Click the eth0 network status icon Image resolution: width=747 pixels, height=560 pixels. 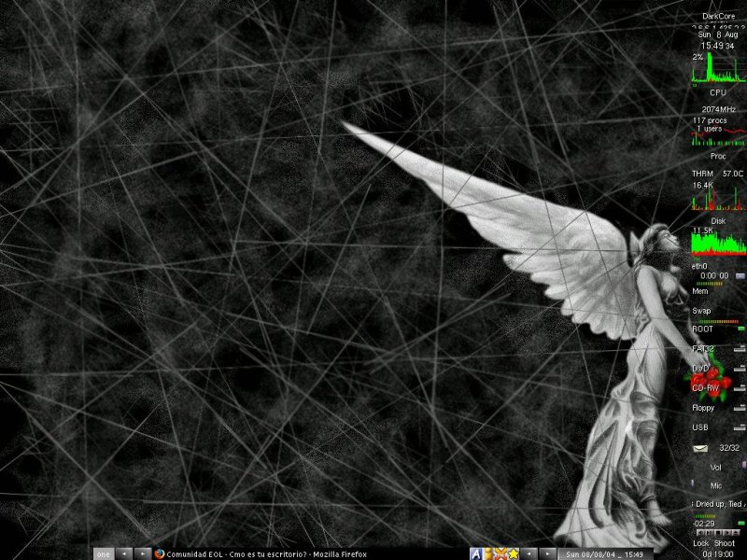[740, 276]
